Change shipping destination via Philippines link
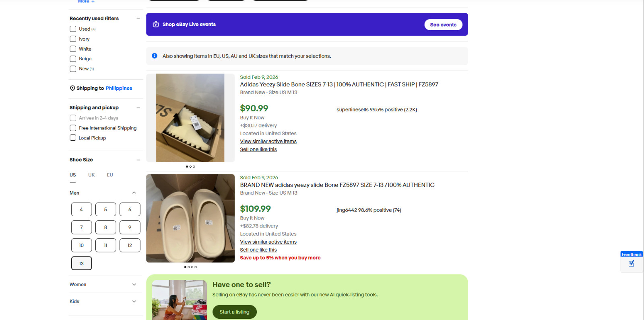The height and width of the screenshot is (320, 644). click(x=119, y=88)
